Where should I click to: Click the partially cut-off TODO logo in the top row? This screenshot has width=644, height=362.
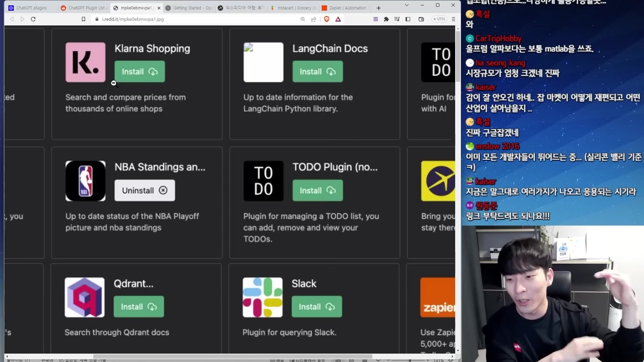coord(438,62)
